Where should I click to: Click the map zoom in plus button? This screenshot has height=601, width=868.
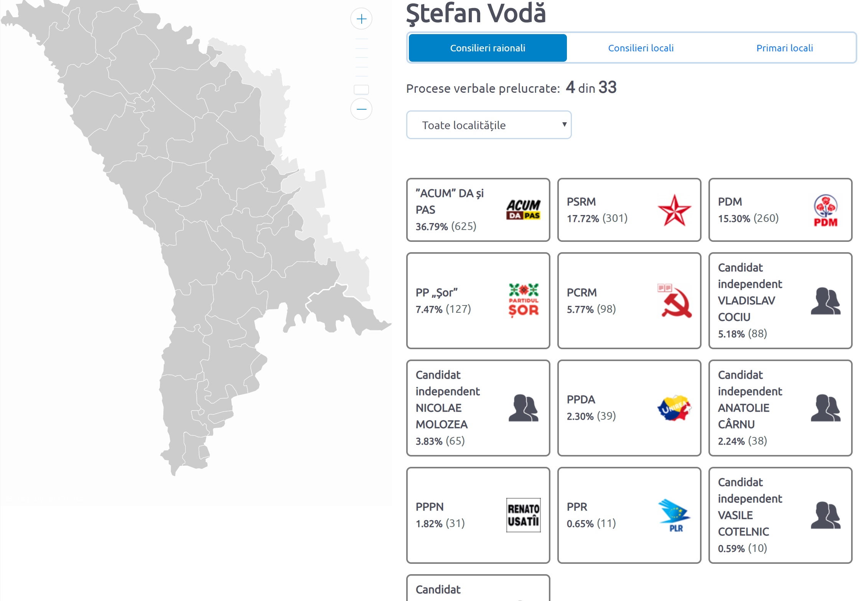pos(361,19)
